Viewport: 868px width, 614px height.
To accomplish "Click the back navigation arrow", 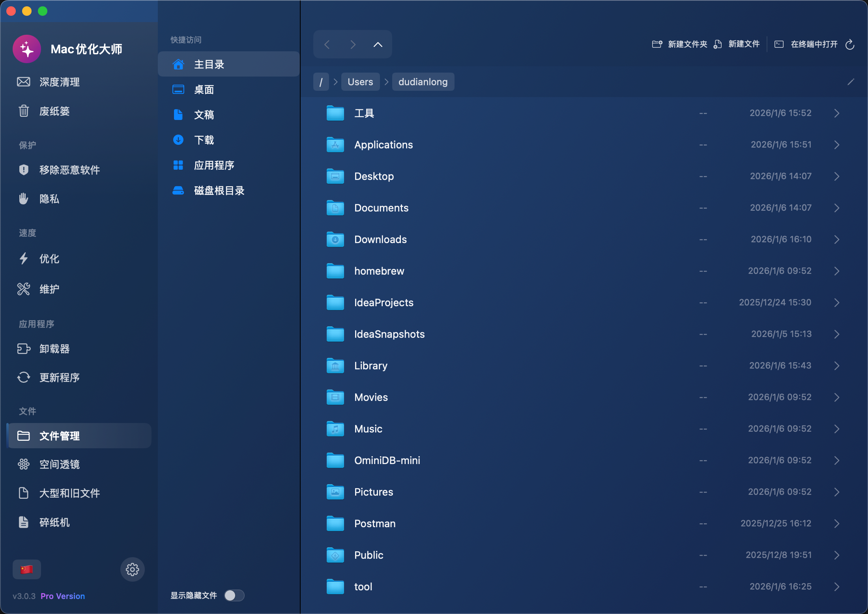I will tap(327, 45).
